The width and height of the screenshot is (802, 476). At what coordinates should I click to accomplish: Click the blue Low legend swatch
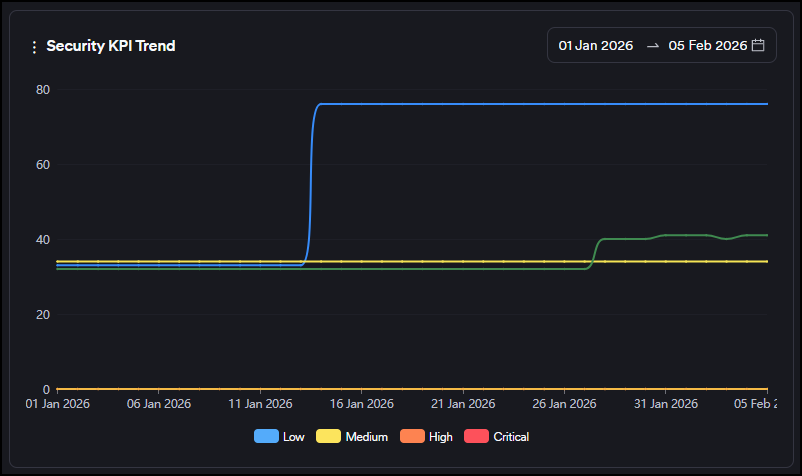[266, 437]
